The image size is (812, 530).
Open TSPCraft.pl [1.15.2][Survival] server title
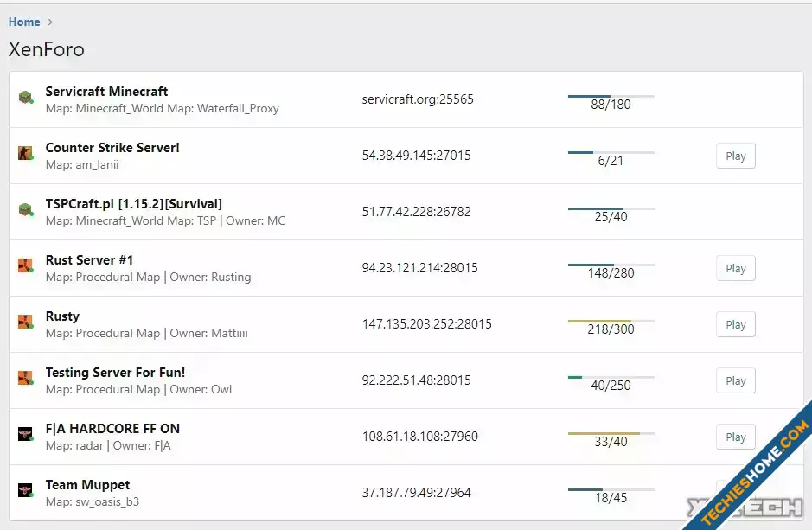[x=134, y=204]
